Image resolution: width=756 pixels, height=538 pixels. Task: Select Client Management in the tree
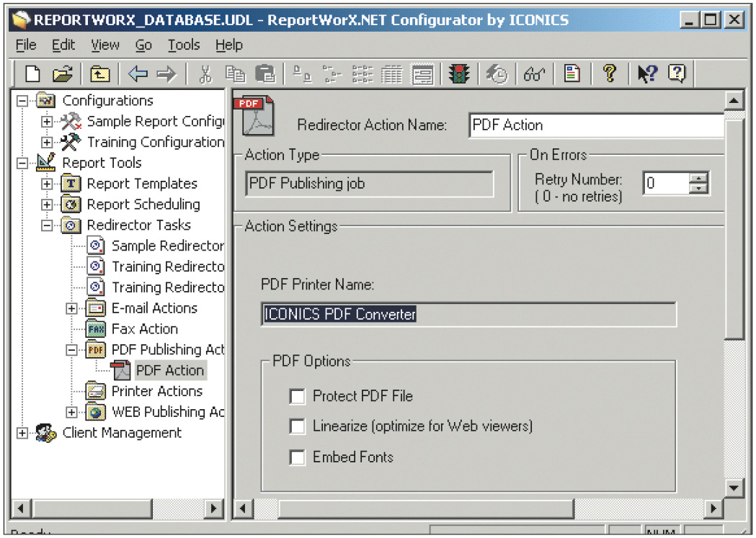point(122,433)
